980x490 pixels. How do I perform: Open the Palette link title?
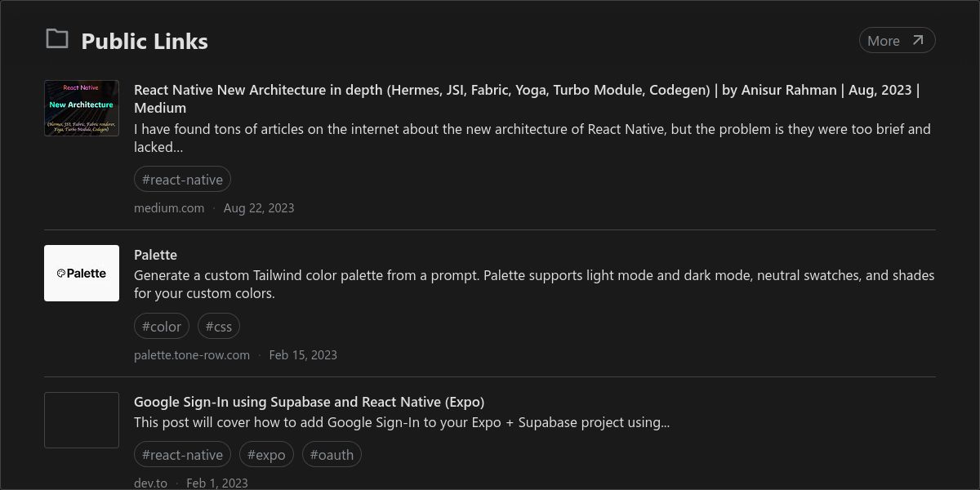[155, 255]
